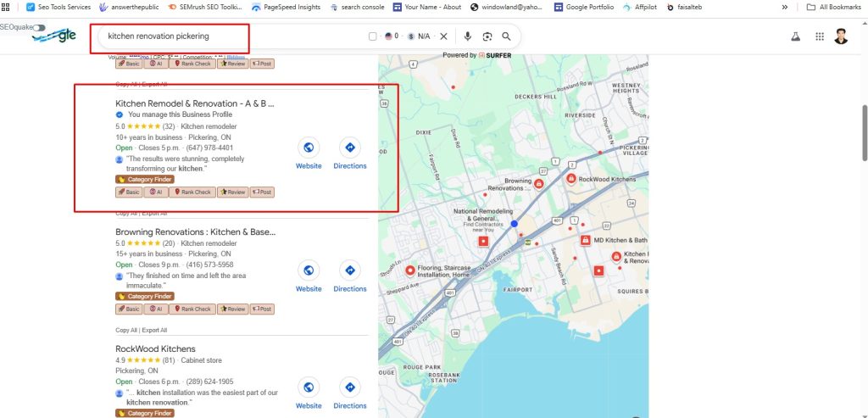Image resolution: width=868 pixels, height=418 pixels.
Task: Click inside the kitchen renovation pickering search field
Action: click(232, 36)
